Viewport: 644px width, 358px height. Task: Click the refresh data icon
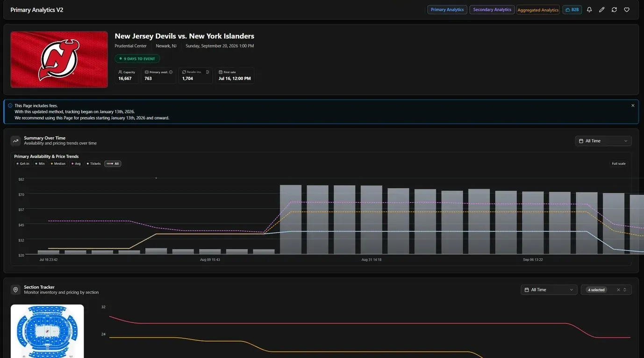614,10
